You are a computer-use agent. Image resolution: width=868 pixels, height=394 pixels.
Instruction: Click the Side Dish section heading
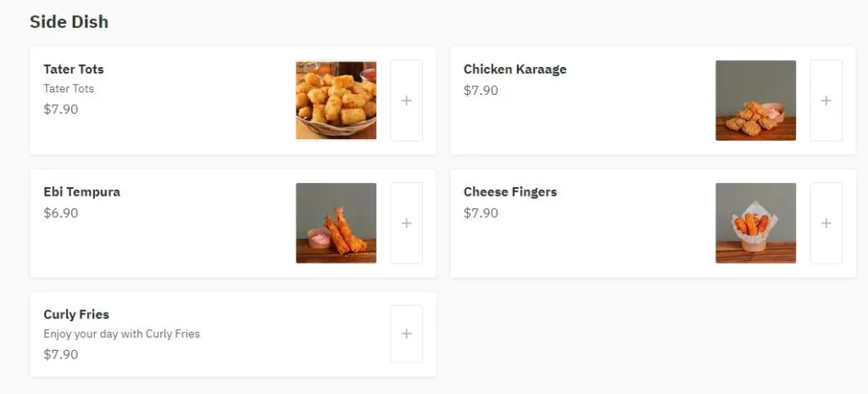pos(69,22)
